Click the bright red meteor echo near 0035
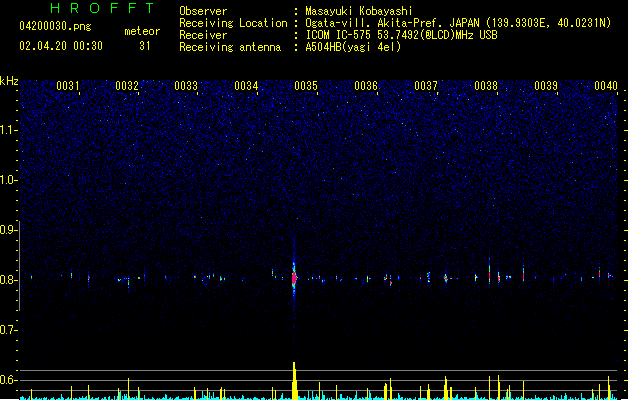Viewport: 629px width, 400px height. 294,278
